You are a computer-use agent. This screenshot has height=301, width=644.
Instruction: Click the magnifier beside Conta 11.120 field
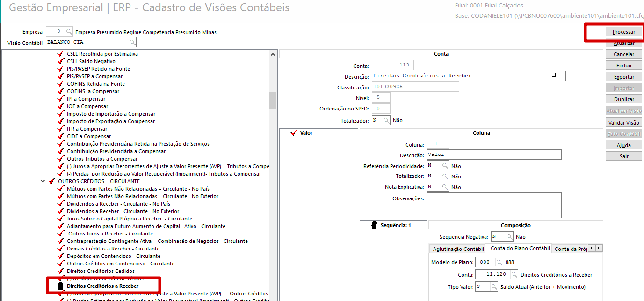514,275
